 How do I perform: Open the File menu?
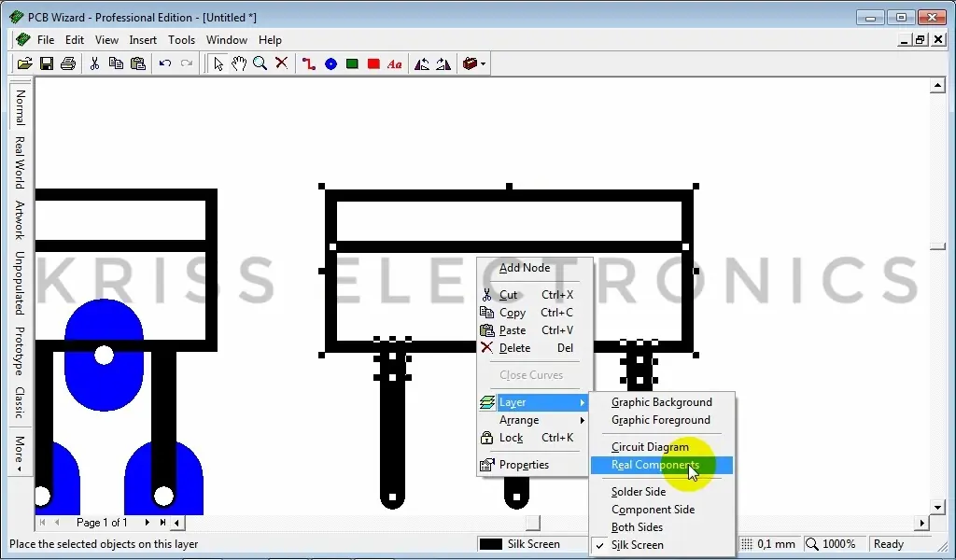tap(46, 39)
